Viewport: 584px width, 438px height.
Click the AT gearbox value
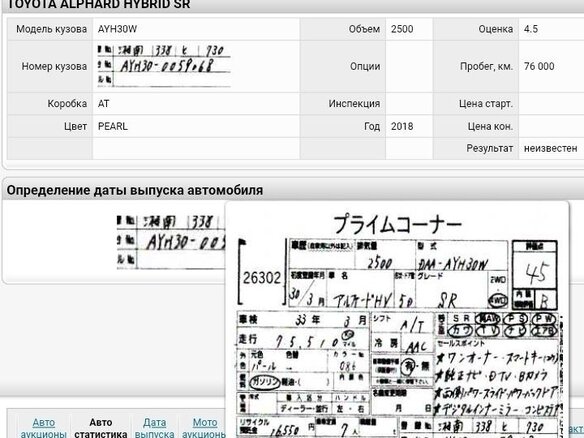(x=104, y=104)
